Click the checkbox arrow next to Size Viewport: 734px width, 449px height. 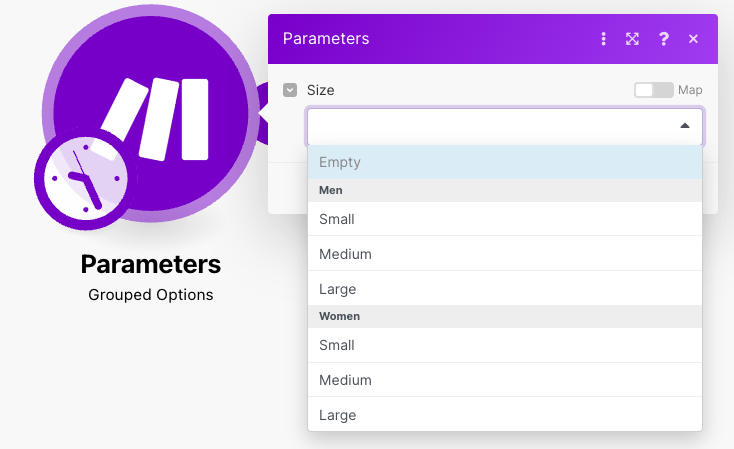click(290, 90)
